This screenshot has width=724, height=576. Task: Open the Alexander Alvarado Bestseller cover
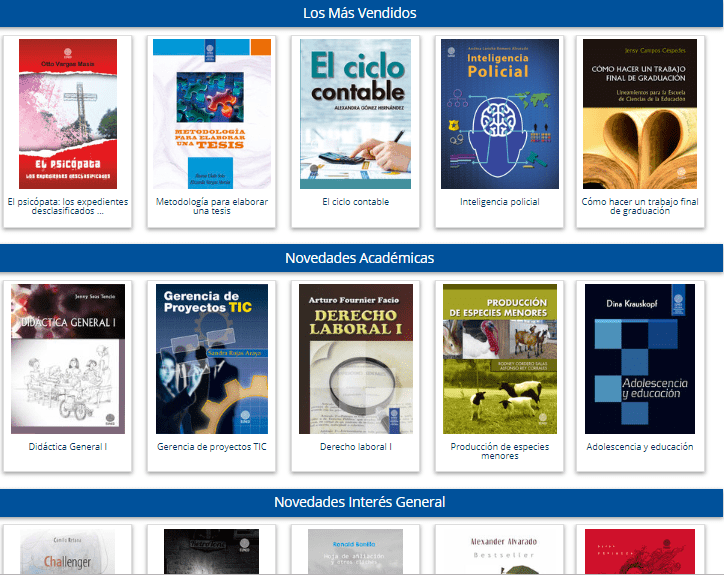point(503,552)
